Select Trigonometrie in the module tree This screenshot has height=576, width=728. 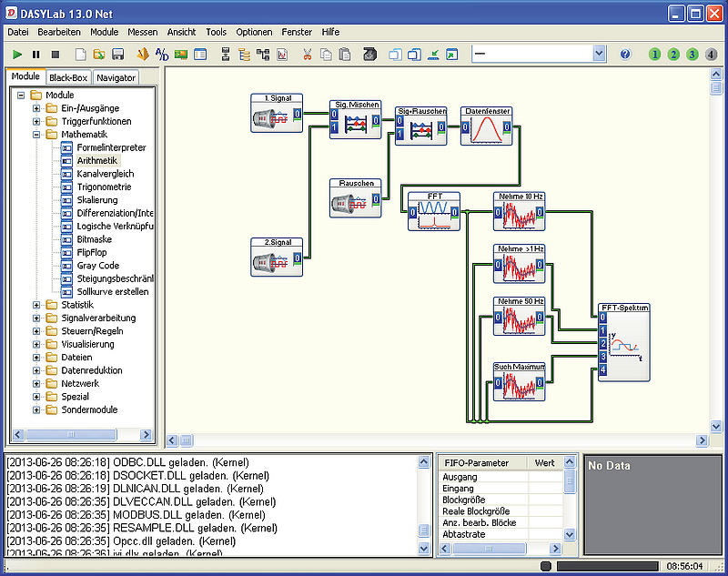coord(104,187)
